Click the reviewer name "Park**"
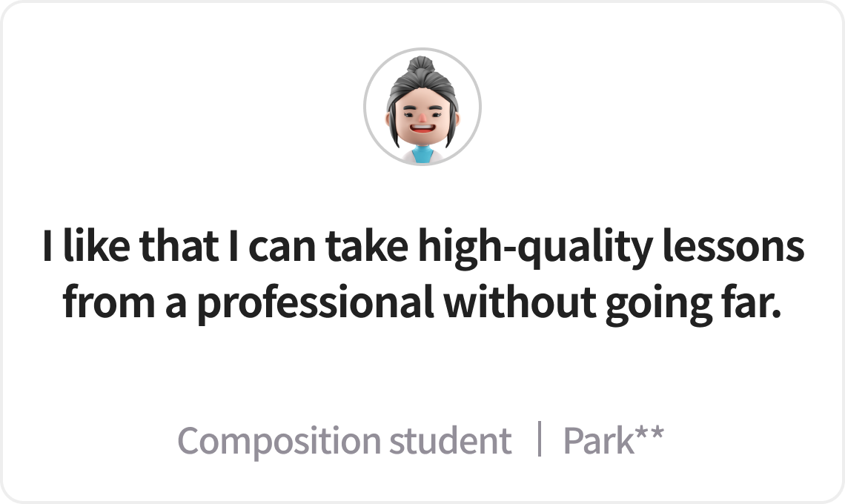845x504 pixels. pyautogui.click(x=613, y=440)
